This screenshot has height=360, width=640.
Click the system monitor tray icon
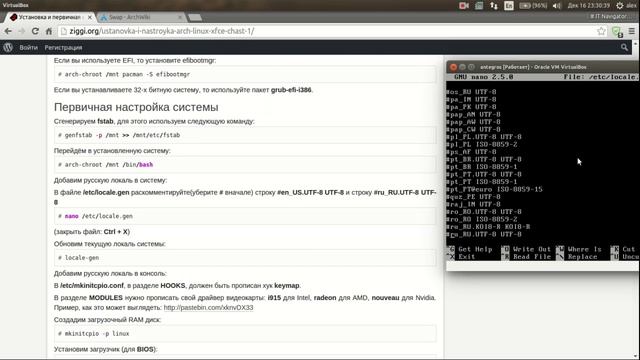click(479, 6)
